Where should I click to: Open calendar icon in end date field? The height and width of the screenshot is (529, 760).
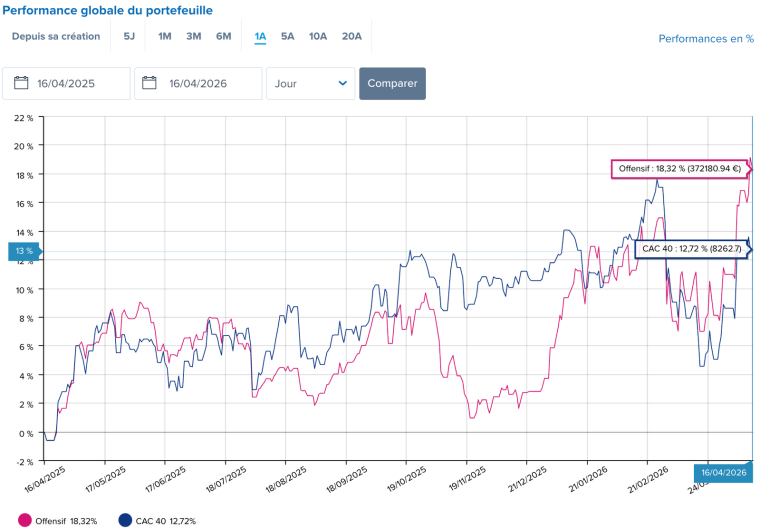coord(150,84)
